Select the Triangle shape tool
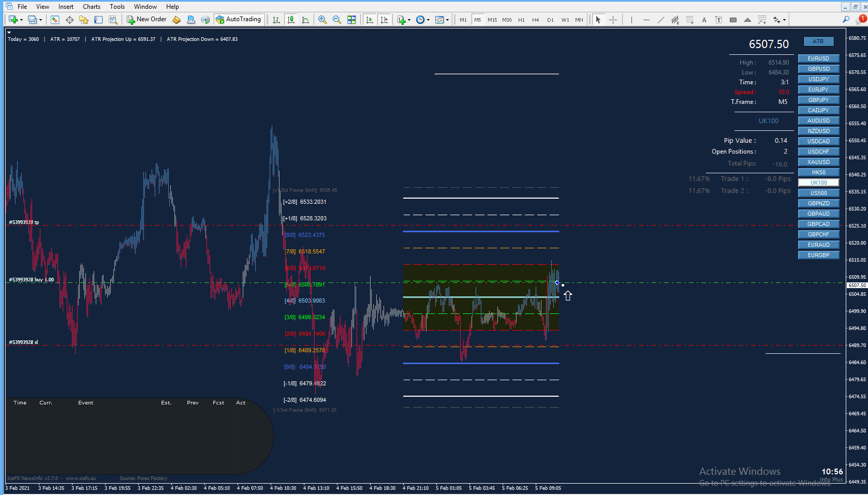 (x=747, y=20)
